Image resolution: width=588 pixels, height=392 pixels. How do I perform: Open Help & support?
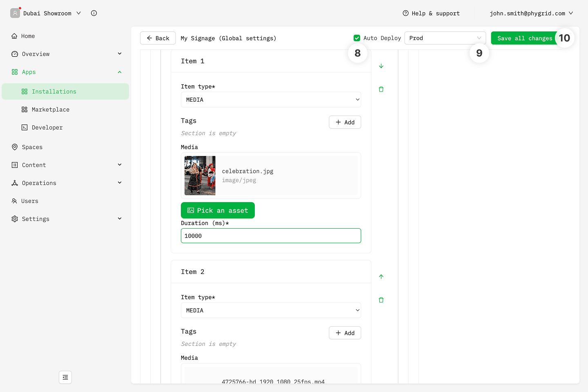[431, 13]
